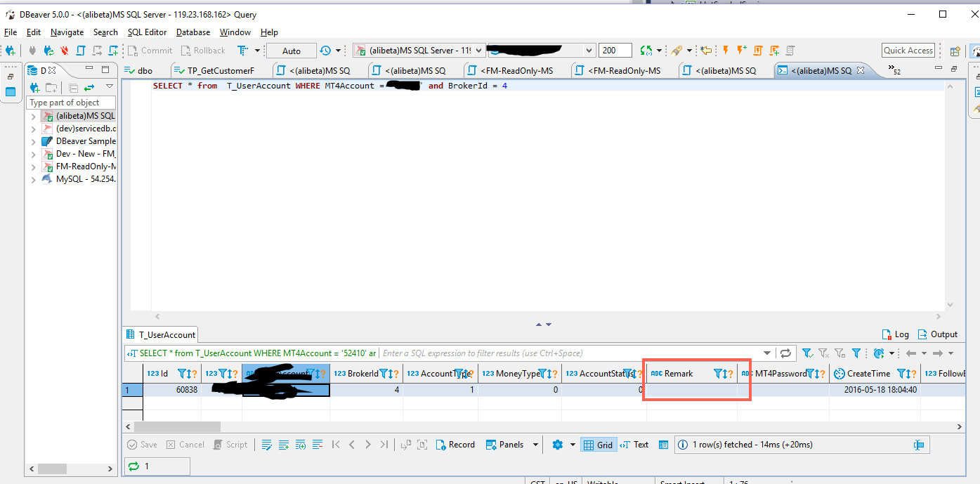Image resolution: width=980 pixels, height=484 pixels.
Task: Open the Output view button
Action: point(938,334)
